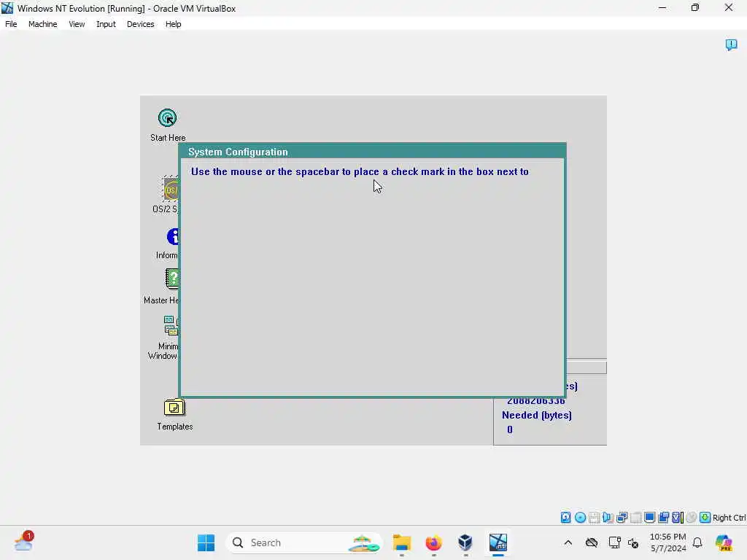Viewport: 747px width, 560px height.
Task: Launch Firefox from the taskbar
Action: (x=433, y=542)
